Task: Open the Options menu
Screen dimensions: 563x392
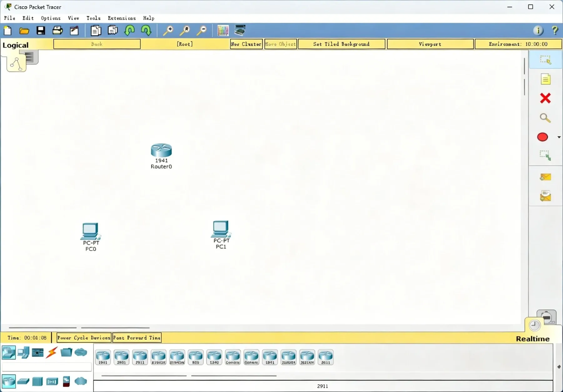Action: pyautogui.click(x=51, y=18)
